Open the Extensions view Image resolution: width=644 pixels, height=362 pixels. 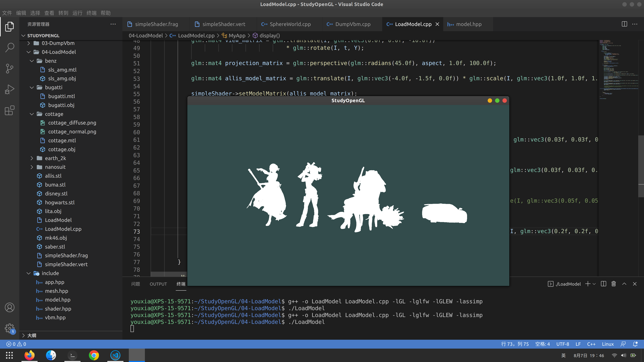point(10,110)
